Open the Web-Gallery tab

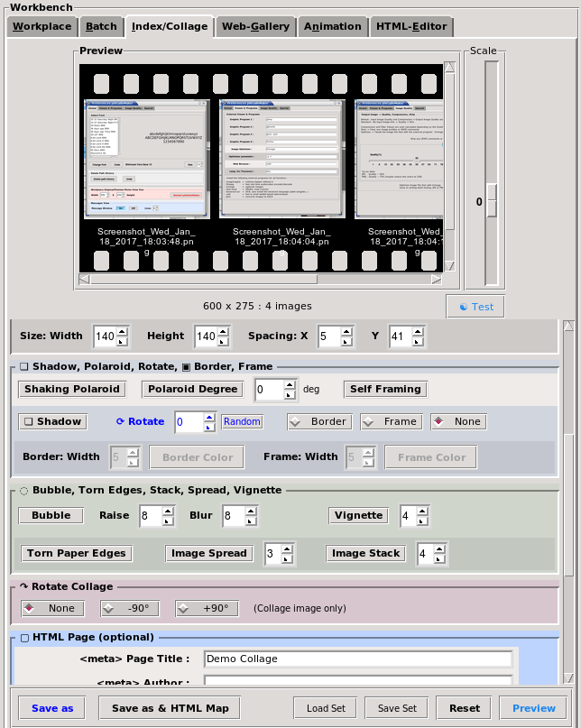[x=255, y=26]
